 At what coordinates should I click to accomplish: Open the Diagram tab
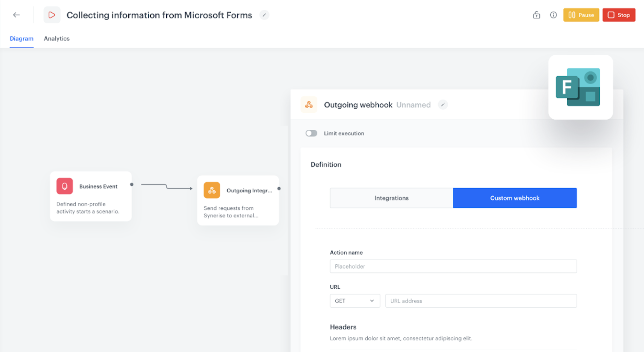pos(22,38)
